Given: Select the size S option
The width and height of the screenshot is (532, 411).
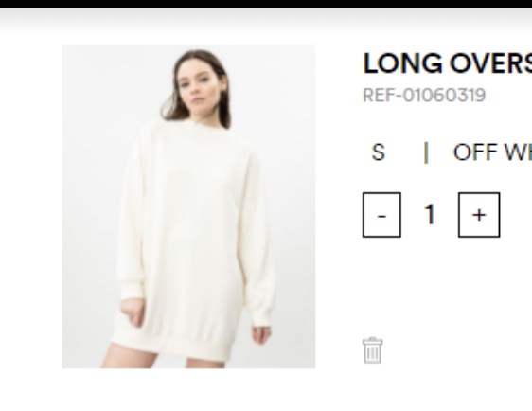Looking at the screenshot, I should [379, 152].
